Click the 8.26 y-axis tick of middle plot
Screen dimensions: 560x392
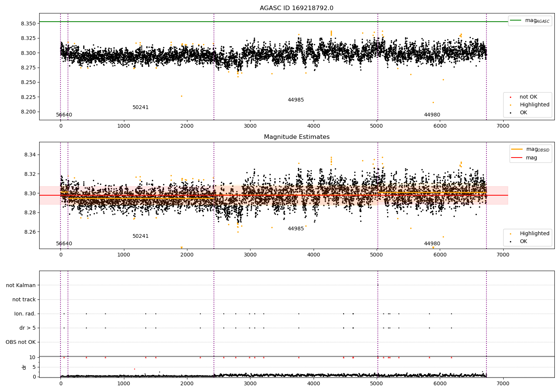pos(30,232)
